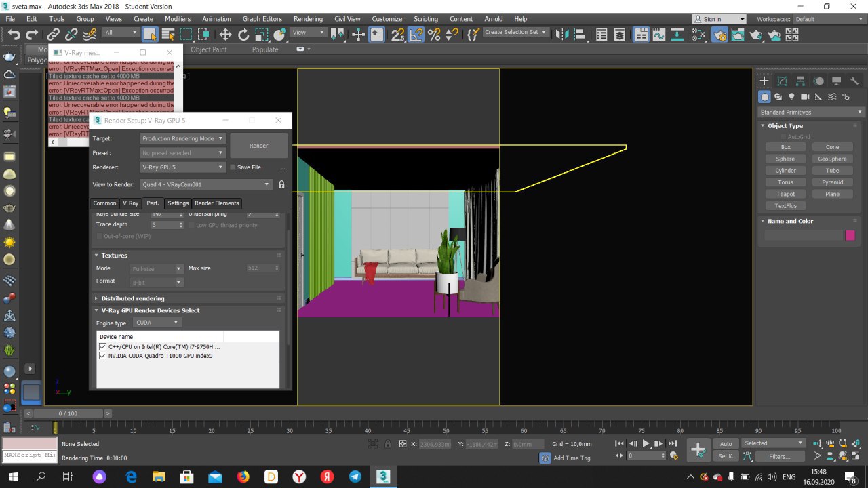868x488 pixels.
Task: Select the Select and Link tool
Action: [x=53, y=34]
